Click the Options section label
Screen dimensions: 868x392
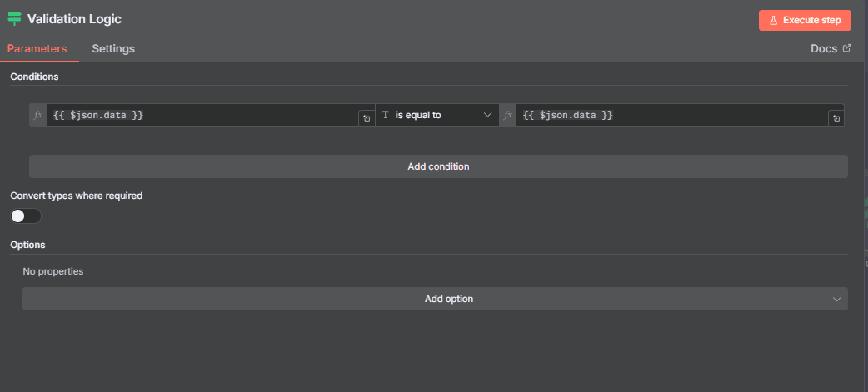27,245
